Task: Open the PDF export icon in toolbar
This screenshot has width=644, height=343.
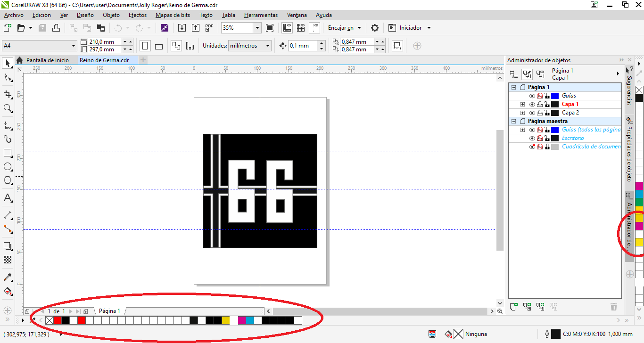Action: point(209,27)
